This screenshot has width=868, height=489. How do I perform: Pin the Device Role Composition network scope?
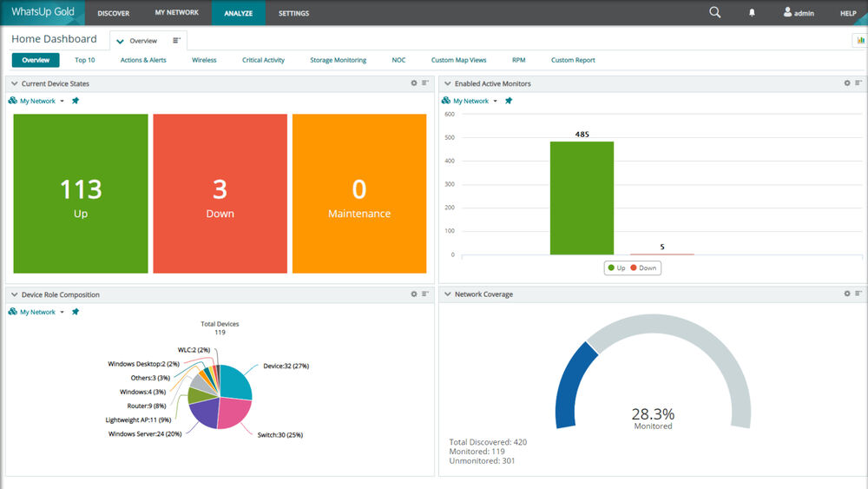(76, 312)
